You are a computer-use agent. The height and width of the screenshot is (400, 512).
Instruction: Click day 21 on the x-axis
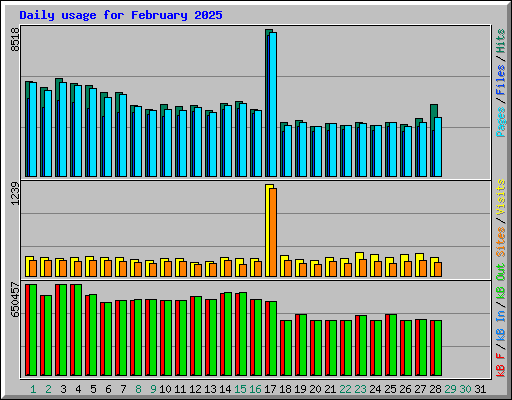point(330,389)
